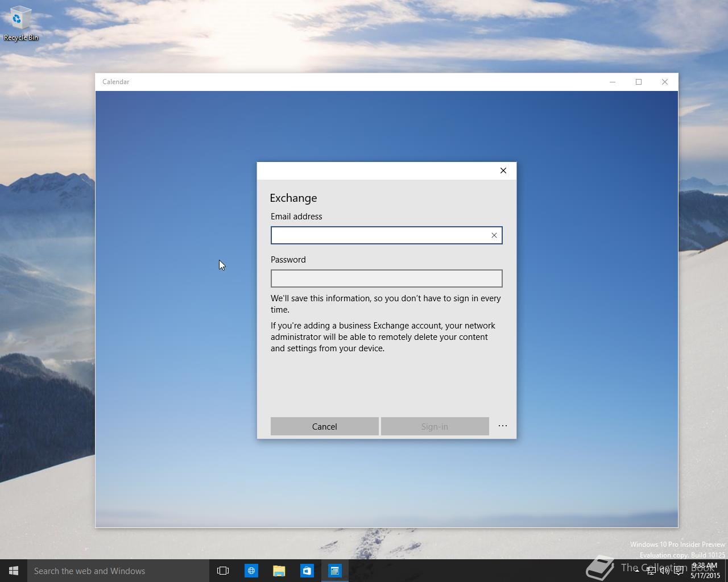Open more options ellipsis in dialog
728x582 pixels.
pos(503,426)
